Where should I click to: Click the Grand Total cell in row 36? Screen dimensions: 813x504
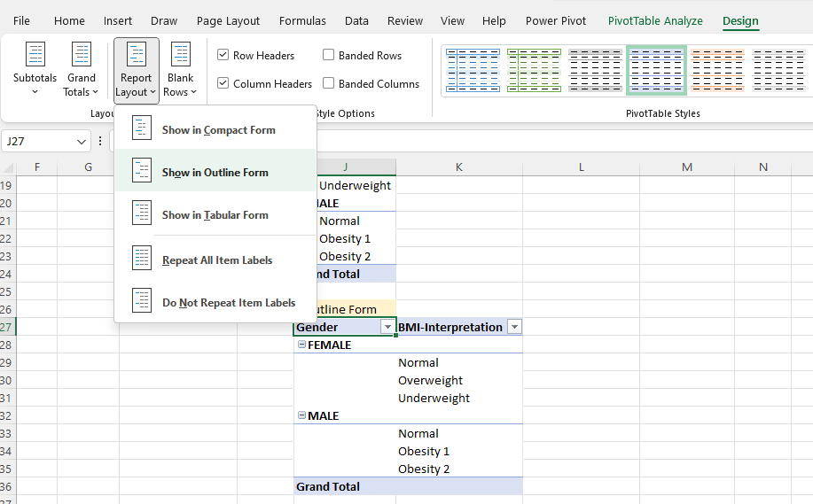tap(345, 486)
